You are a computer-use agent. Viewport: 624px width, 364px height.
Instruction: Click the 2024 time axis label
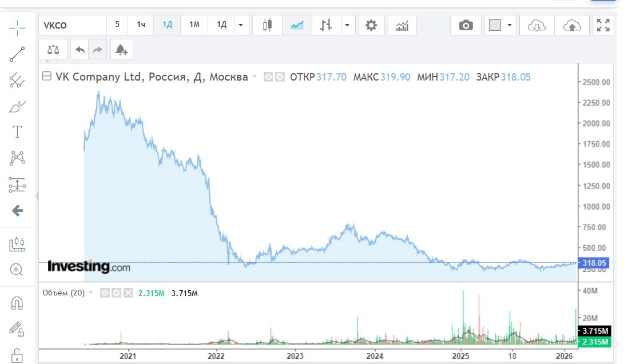(375, 356)
